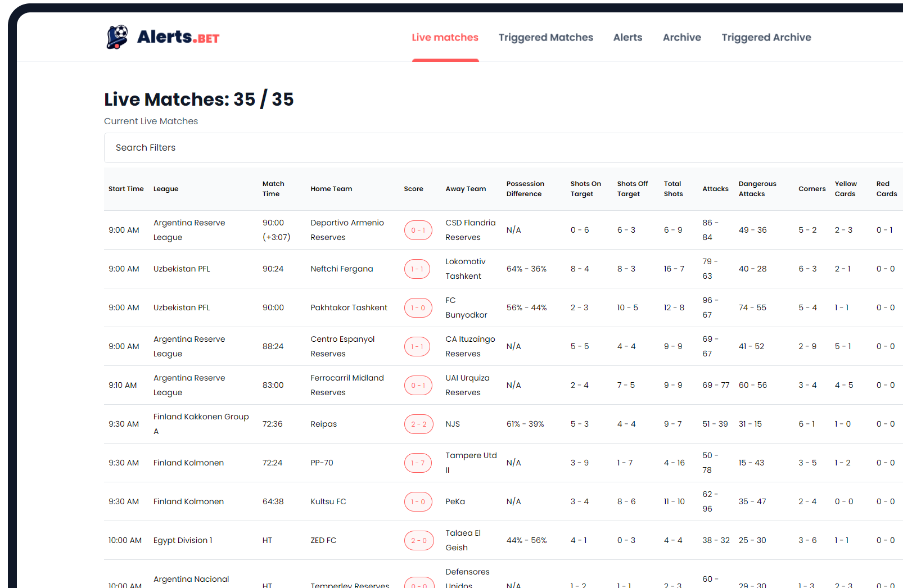Open the 2-2 score badge for Reipas
This screenshot has height=588, width=903.
(418, 424)
